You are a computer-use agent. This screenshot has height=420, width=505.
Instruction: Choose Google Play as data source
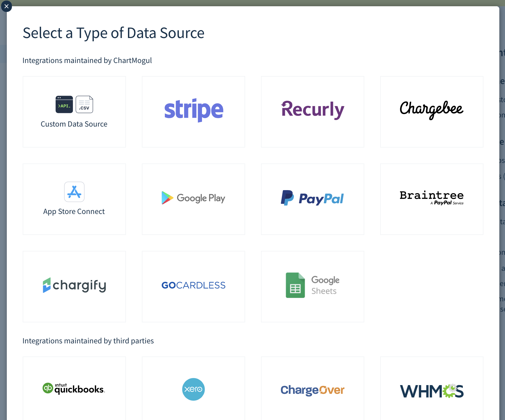(193, 199)
